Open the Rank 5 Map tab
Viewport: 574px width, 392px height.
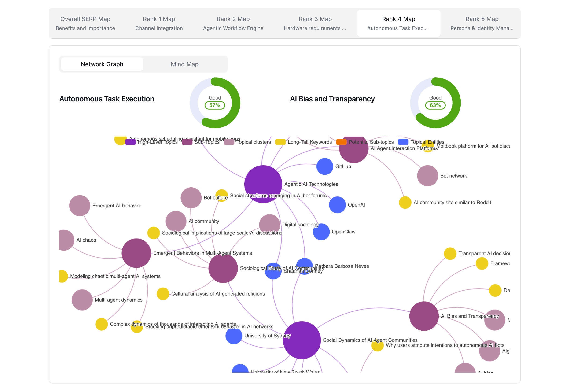(x=482, y=23)
